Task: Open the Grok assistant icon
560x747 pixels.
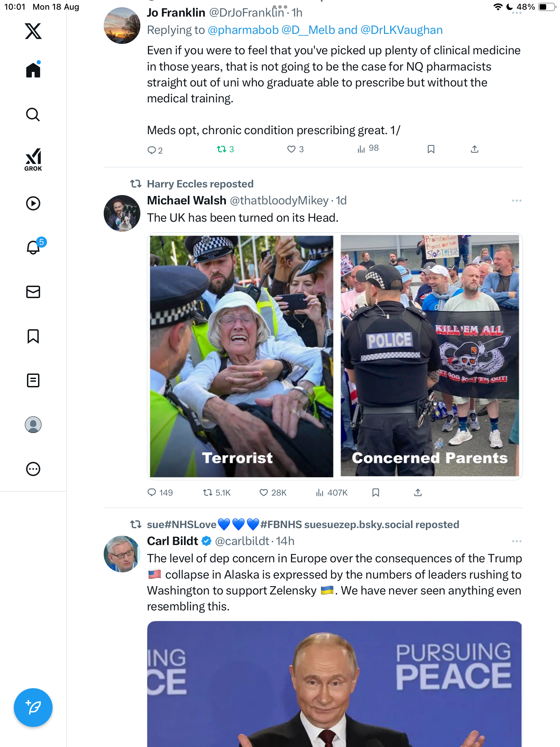Action: 33,159
